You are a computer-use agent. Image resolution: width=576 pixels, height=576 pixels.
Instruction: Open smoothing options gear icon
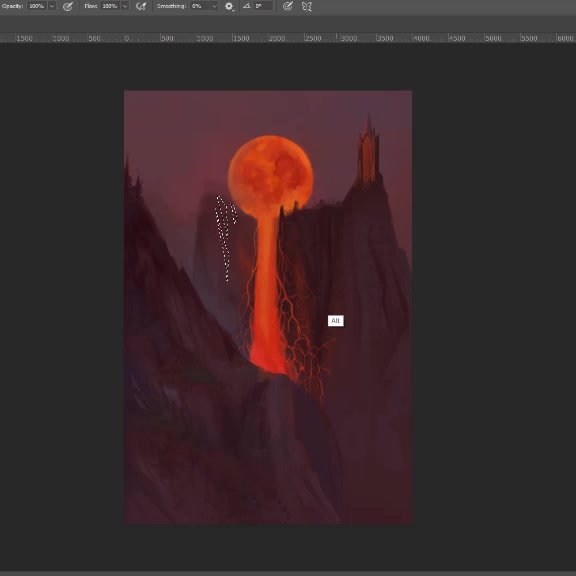[229, 6]
